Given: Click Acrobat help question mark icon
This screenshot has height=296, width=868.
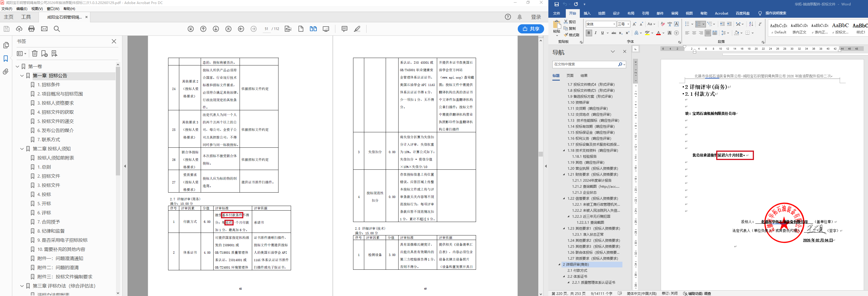Looking at the screenshot, I should click(x=508, y=17).
